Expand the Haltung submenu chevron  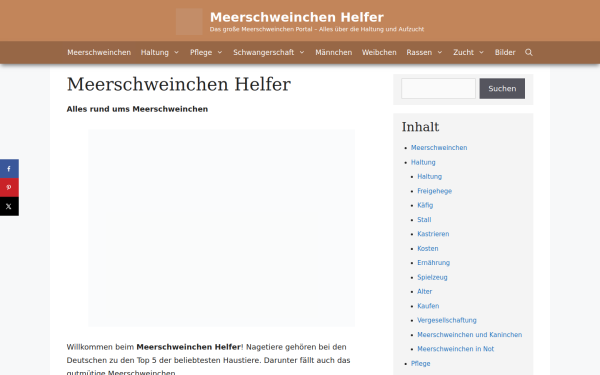[176, 52]
